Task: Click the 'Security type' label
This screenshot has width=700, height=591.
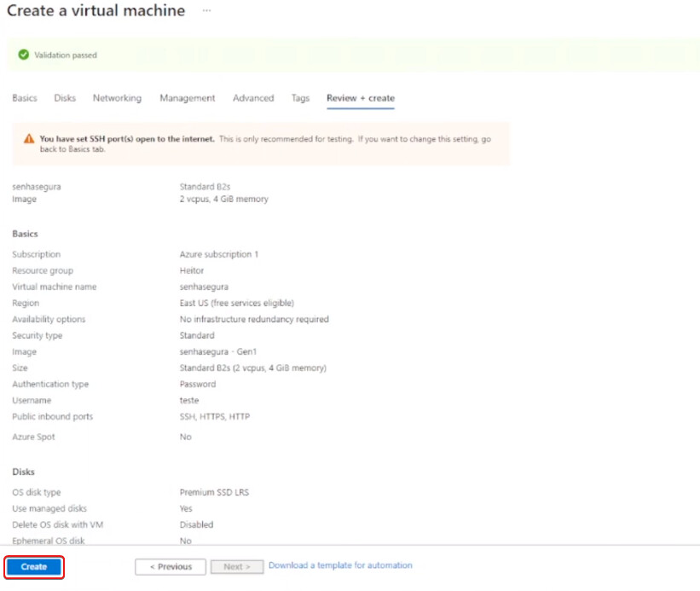Action: (x=37, y=335)
